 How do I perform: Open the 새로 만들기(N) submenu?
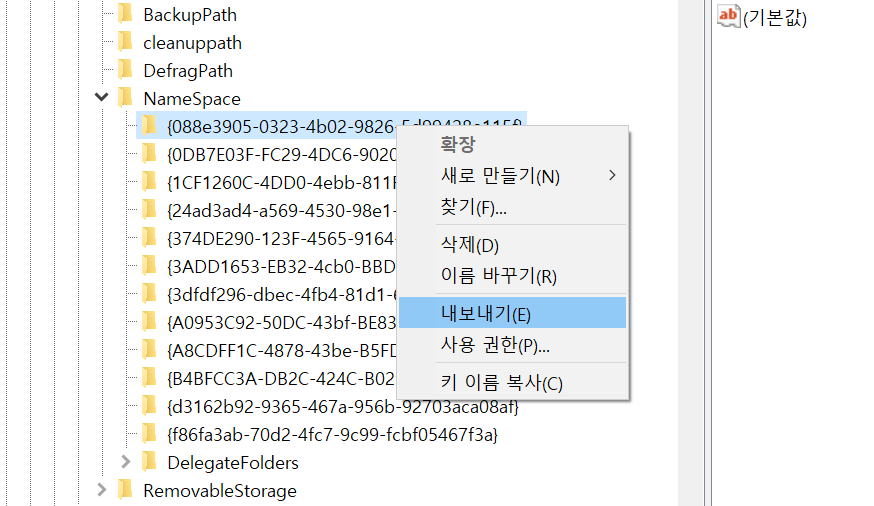(512, 176)
